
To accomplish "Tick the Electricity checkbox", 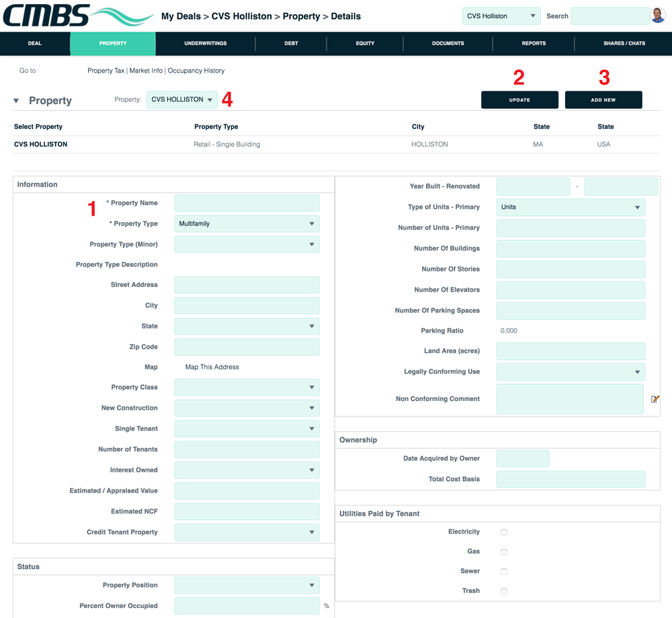I will (504, 532).
